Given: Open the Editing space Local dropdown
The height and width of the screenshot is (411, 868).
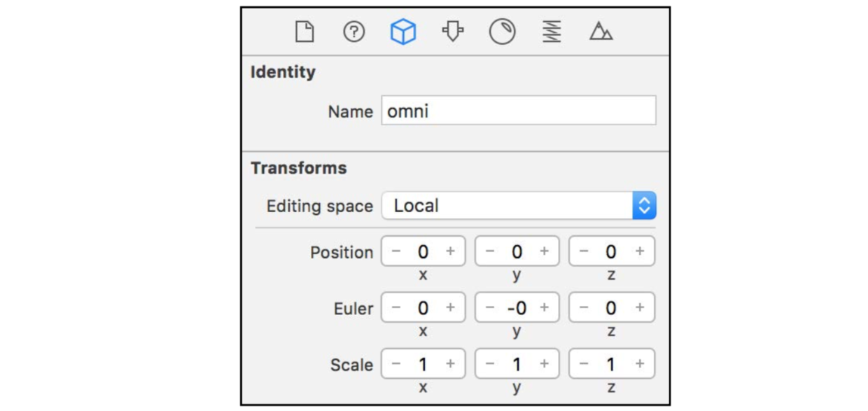Looking at the screenshot, I should 518,206.
